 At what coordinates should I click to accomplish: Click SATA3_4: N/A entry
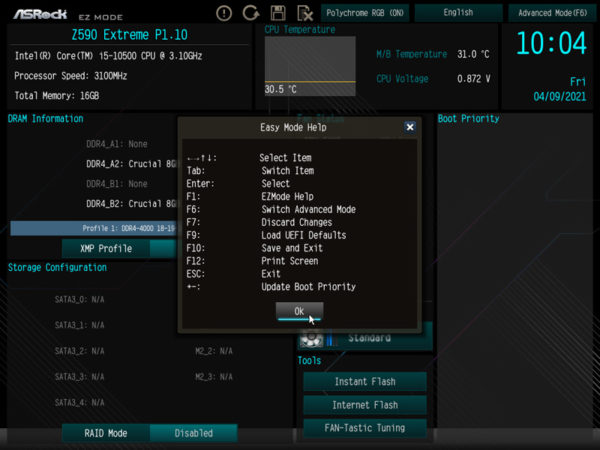click(x=80, y=403)
